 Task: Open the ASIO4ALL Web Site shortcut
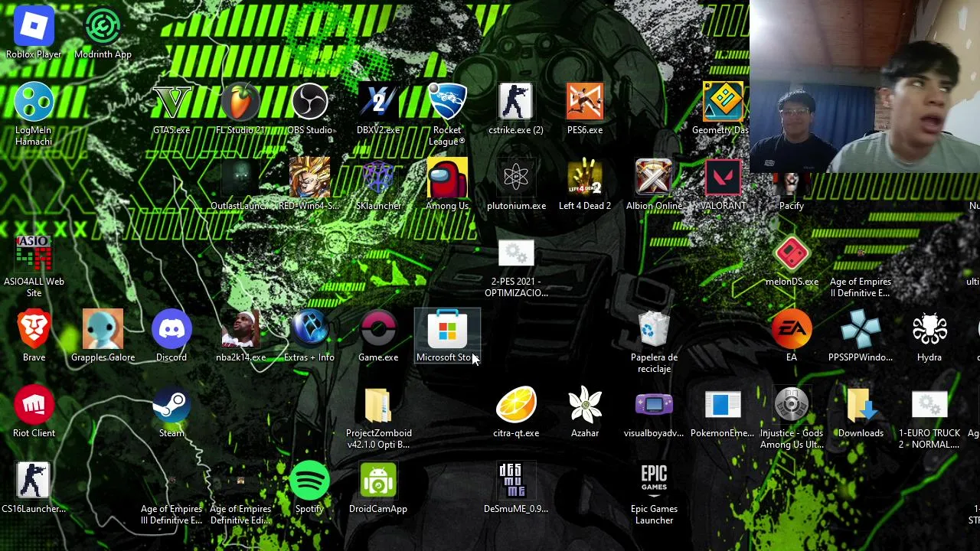pos(34,253)
